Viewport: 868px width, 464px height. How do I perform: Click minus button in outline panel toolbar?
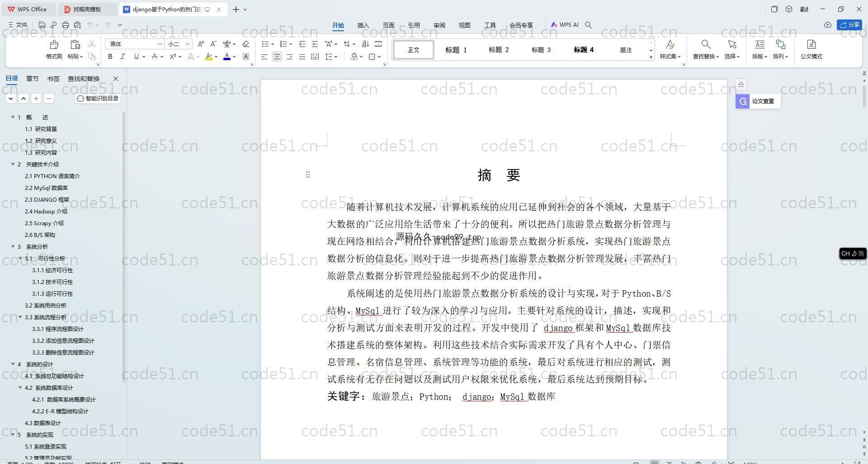49,99
